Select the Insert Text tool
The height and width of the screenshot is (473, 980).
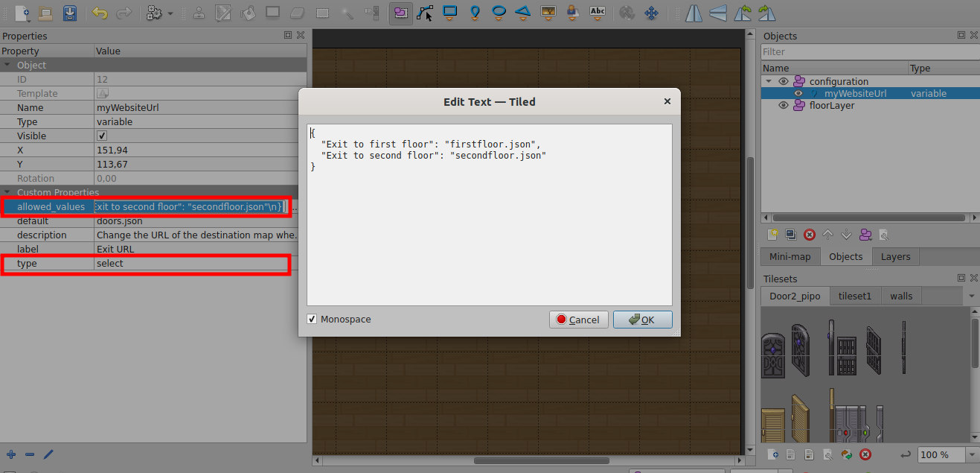tap(598, 13)
